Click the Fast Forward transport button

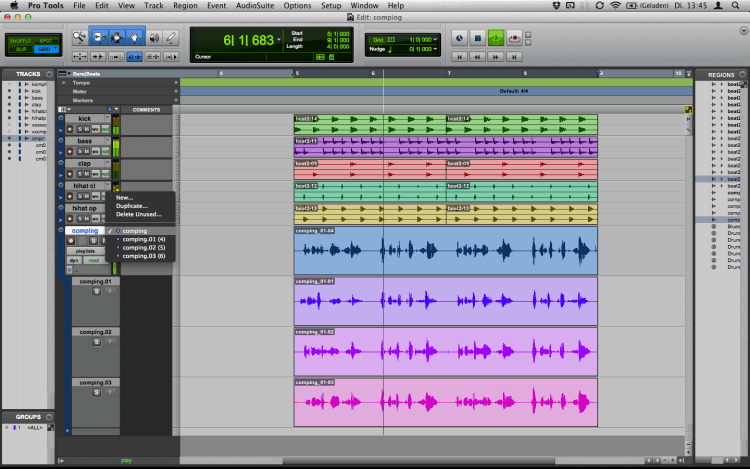tap(496, 56)
